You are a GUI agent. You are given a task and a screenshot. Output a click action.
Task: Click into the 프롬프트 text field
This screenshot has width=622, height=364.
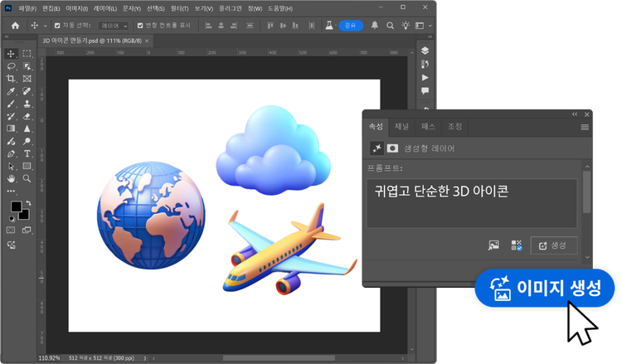tap(472, 203)
